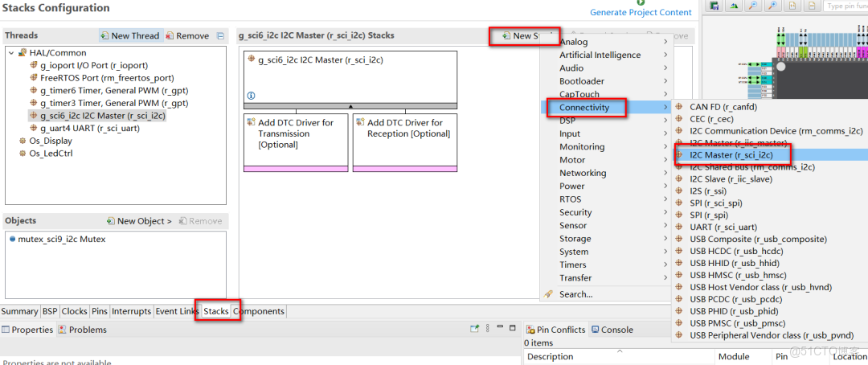Image resolution: width=868 pixels, height=365 pixels.
Task: Click the fifth page icon in pin toolbar
Action: (792, 6)
